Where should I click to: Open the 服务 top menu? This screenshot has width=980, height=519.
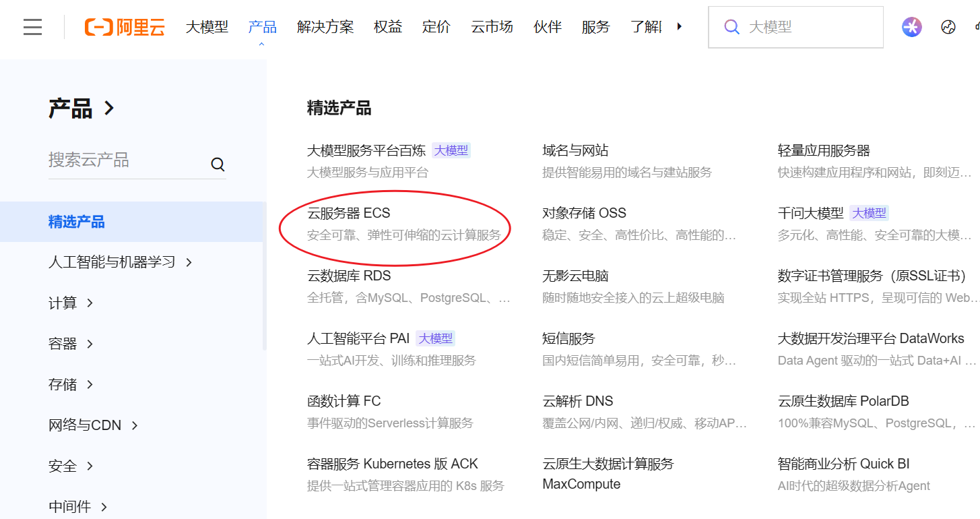(595, 27)
